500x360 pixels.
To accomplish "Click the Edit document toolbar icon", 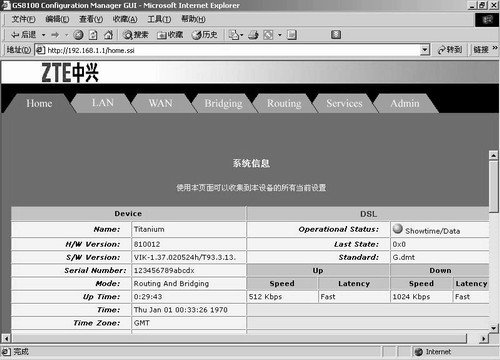I will tap(292, 35).
